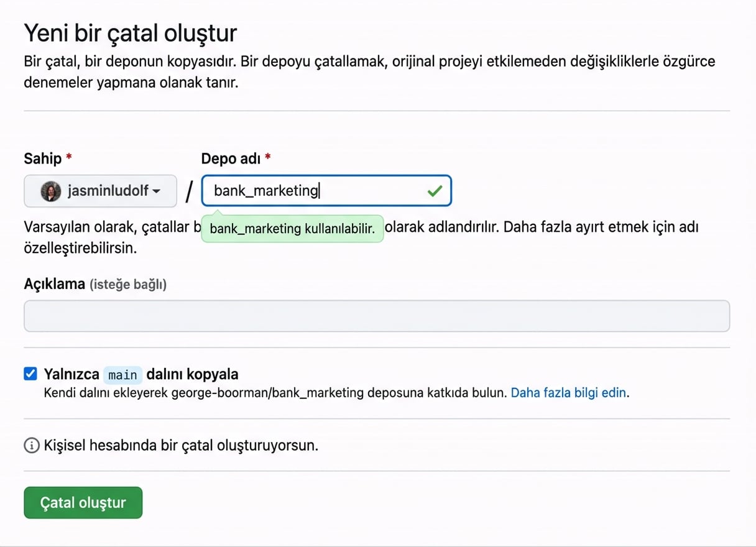The height and width of the screenshot is (547, 756).
Task: Select jasminludolf from the owner selector
Action: pos(99,191)
